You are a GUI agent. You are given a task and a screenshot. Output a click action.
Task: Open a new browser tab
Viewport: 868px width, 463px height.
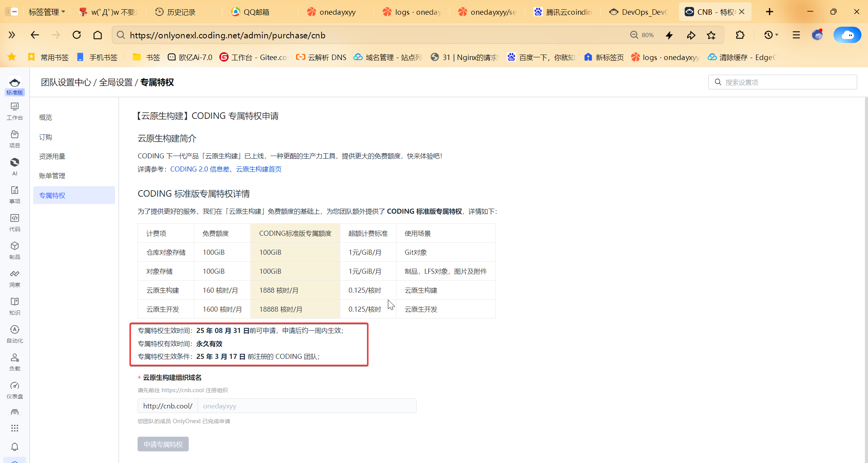[770, 12]
